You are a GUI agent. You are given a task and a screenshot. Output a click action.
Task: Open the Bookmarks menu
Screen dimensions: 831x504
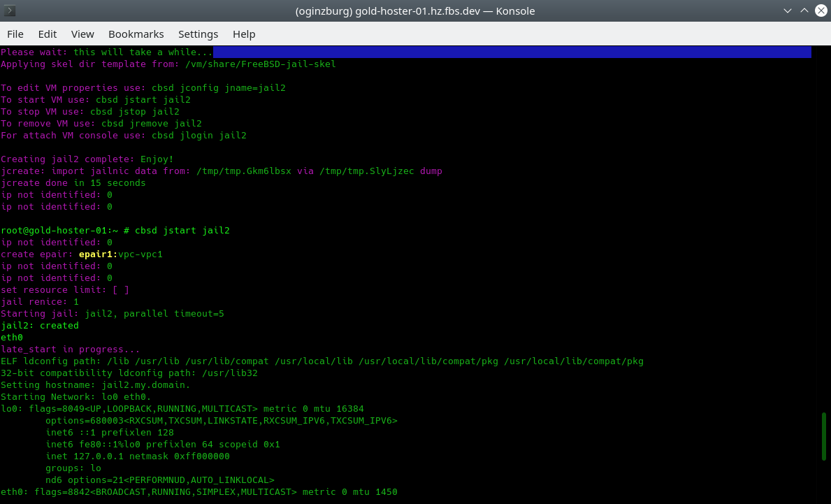pyautogui.click(x=136, y=34)
